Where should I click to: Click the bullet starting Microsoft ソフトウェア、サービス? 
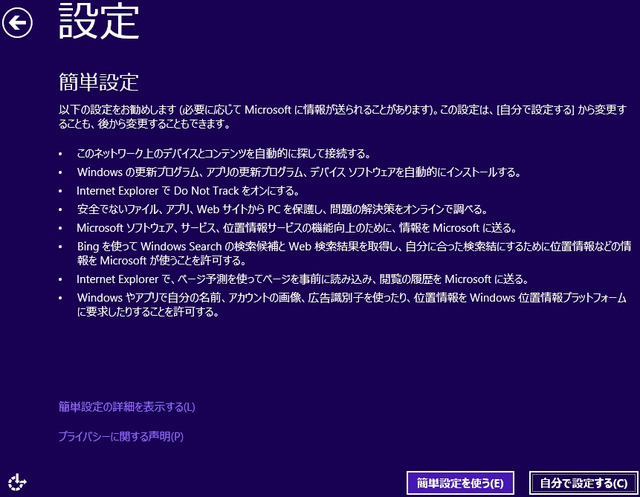[x=297, y=228]
